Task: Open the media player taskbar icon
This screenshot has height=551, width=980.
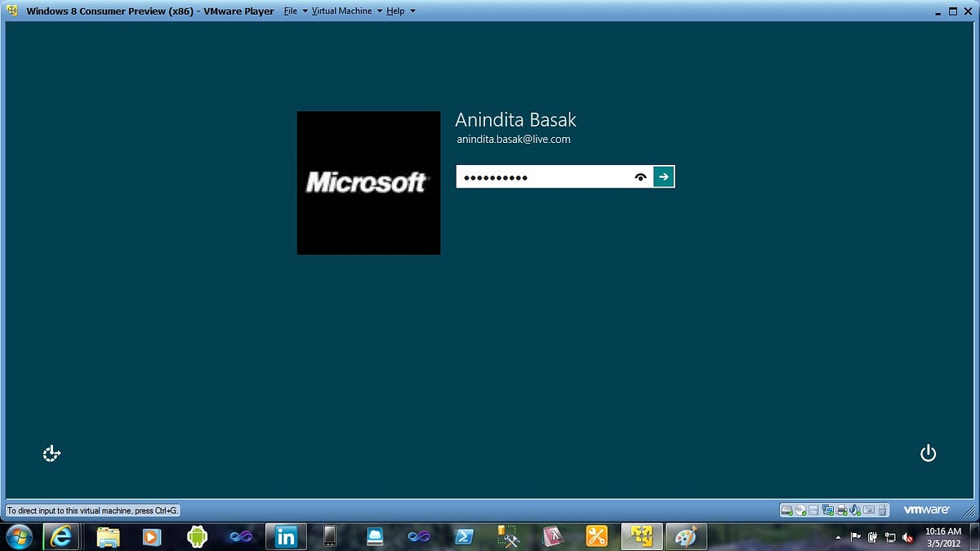Action: 152,536
